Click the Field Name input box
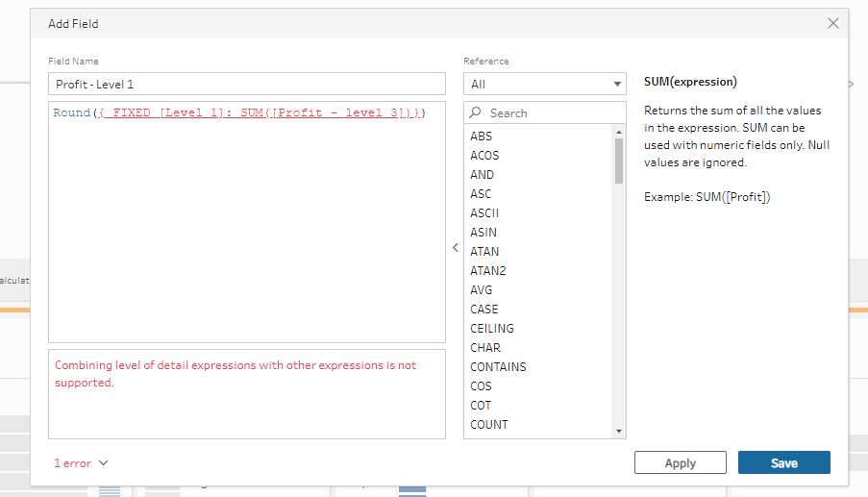This screenshot has width=868, height=497. click(x=247, y=85)
